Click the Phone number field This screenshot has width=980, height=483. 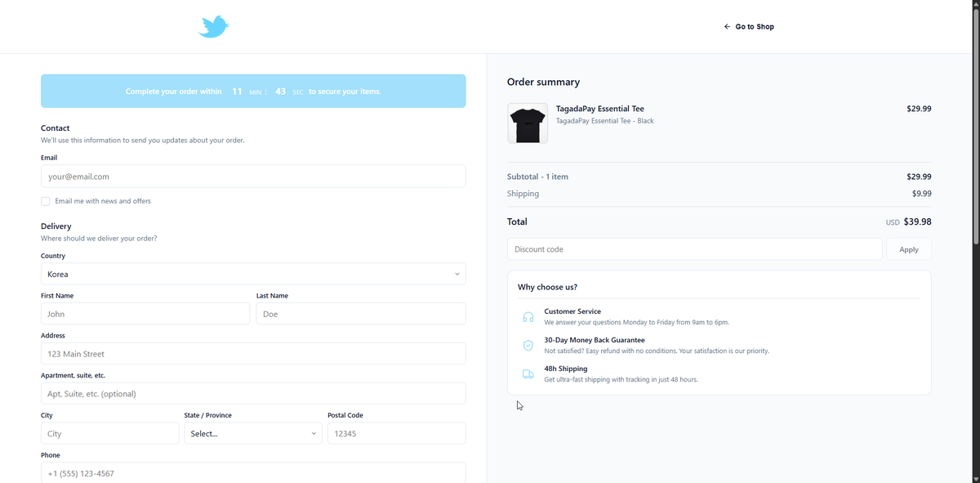coord(253,473)
